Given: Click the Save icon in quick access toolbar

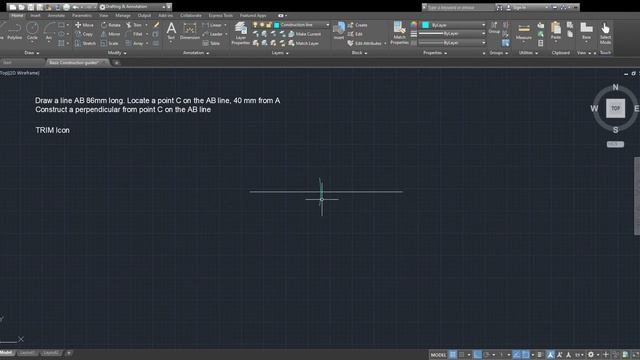Looking at the screenshot, I should click(x=31, y=7).
